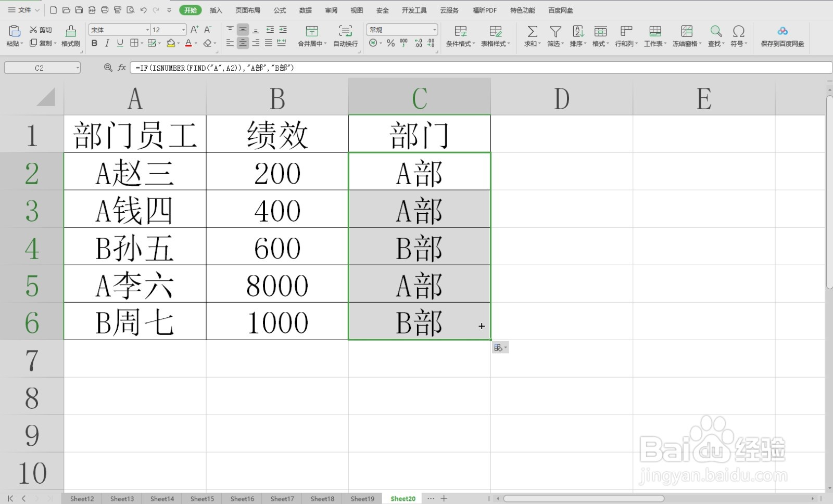
Task: Open the 合并居中 (Merge and Center) tool
Action: click(311, 35)
